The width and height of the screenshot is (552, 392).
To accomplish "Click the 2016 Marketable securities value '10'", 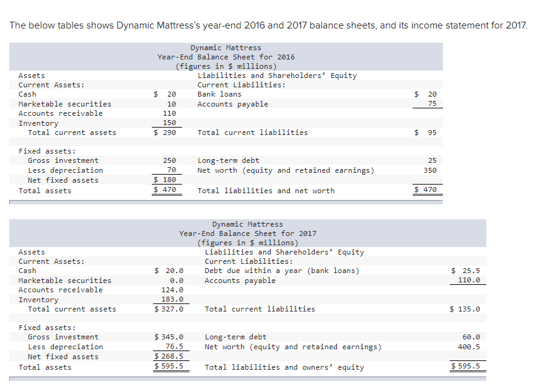I will 172,104.
